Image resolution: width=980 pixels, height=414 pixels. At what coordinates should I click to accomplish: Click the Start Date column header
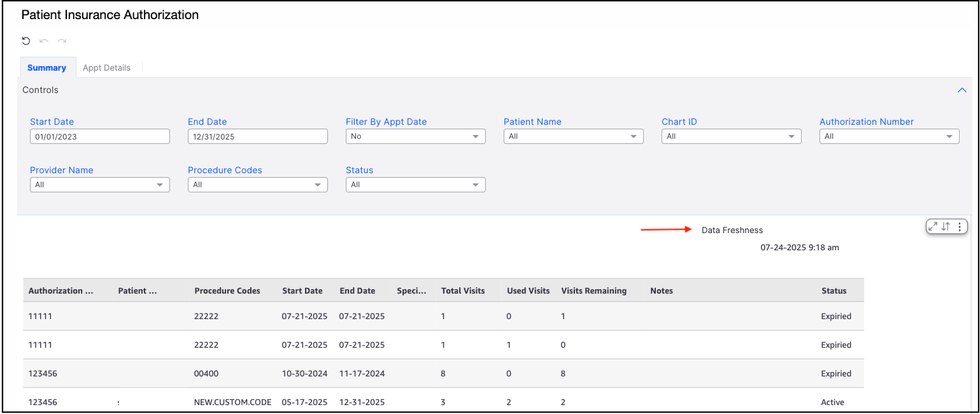pyautogui.click(x=302, y=290)
